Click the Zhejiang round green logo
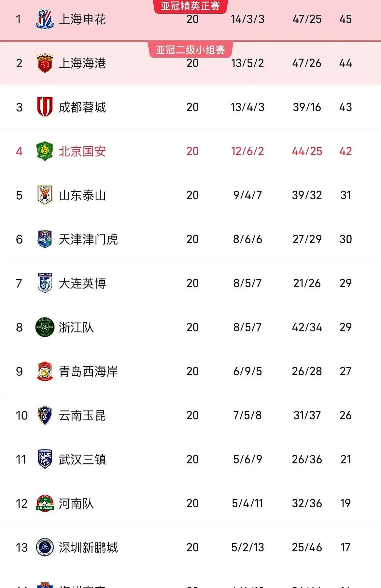This screenshot has height=588, width=381. (x=45, y=327)
